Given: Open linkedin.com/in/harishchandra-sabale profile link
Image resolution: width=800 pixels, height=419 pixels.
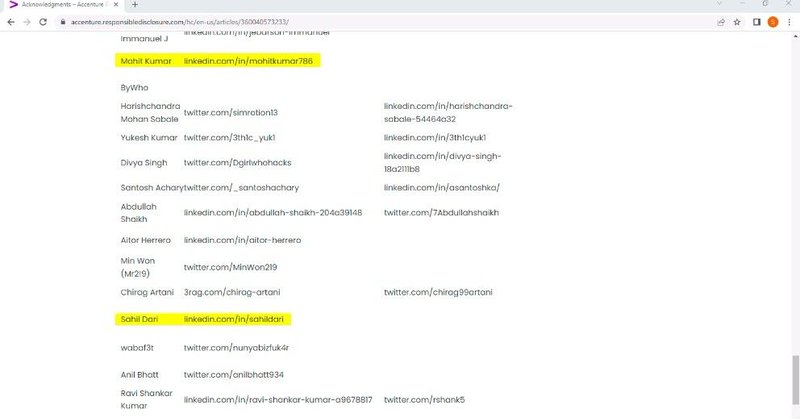Looking at the screenshot, I should pos(448,112).
